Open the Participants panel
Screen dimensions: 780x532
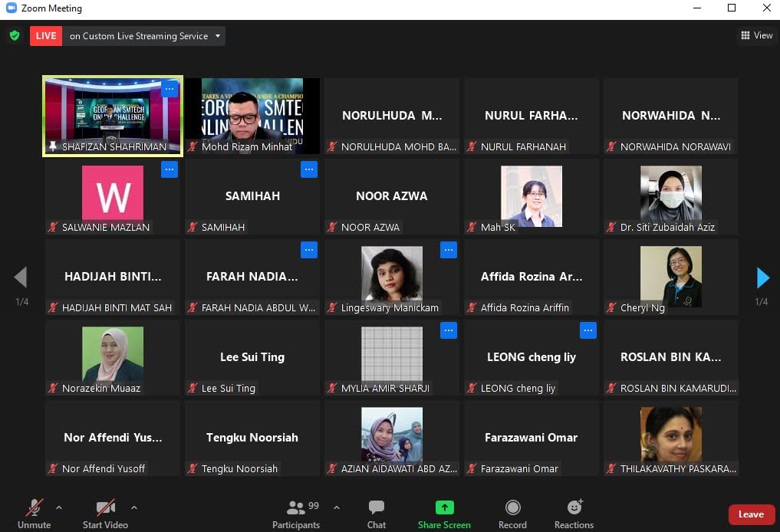coord(296,514)
